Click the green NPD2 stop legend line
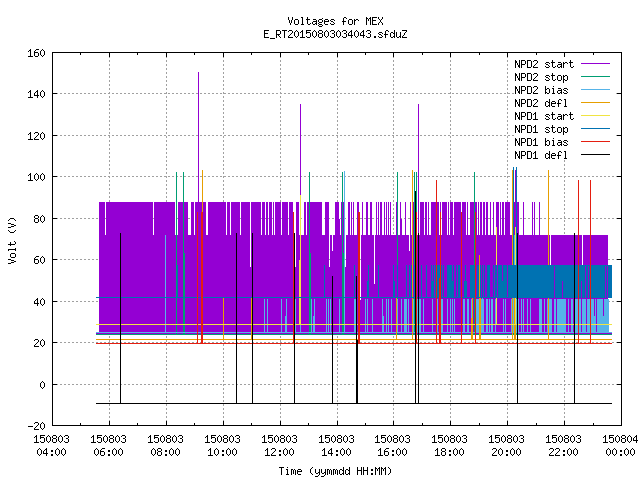The image size is (640, 480). (x=595, y=77)
